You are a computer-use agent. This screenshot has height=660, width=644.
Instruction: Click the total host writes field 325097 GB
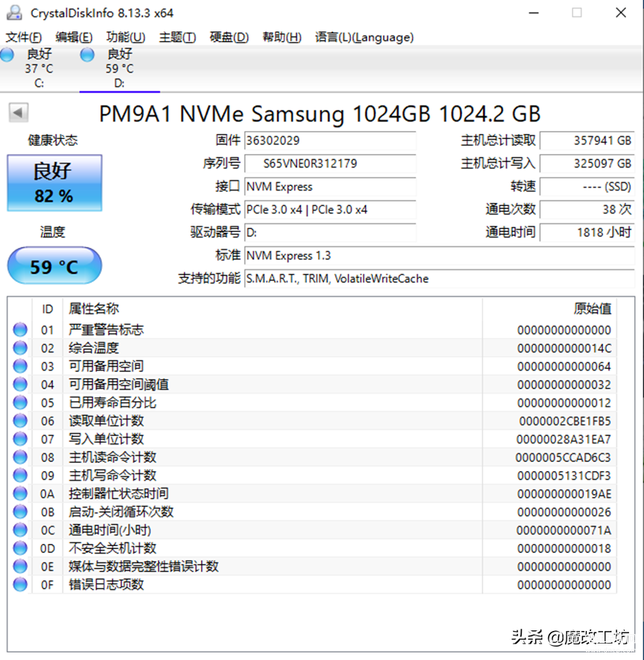[x=587, y=164]
